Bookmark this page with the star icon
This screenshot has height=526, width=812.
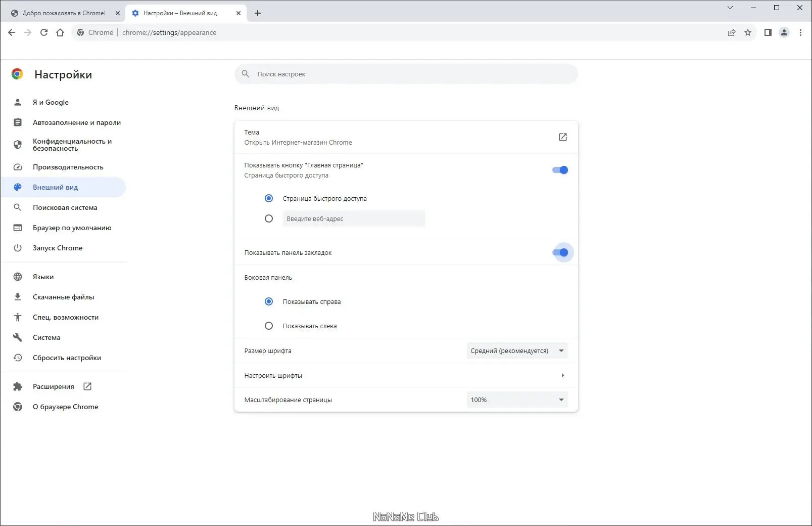click(x=748, y=32)
